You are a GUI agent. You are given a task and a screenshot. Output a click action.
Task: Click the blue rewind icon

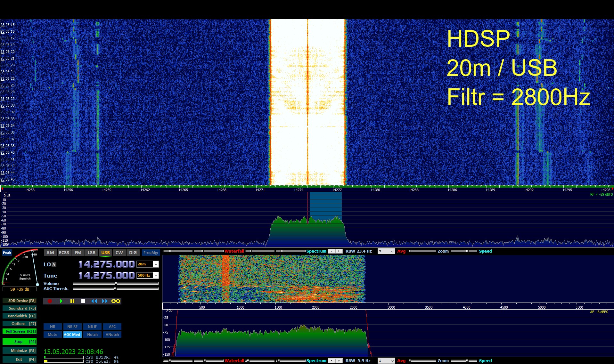94,301
